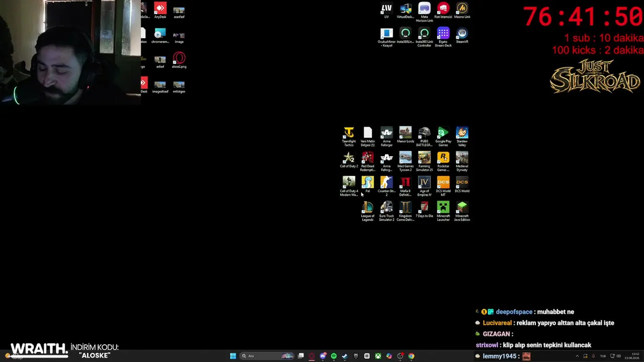
Task: Click the deepofspace username in chat
Action: (x=514, y=312)
